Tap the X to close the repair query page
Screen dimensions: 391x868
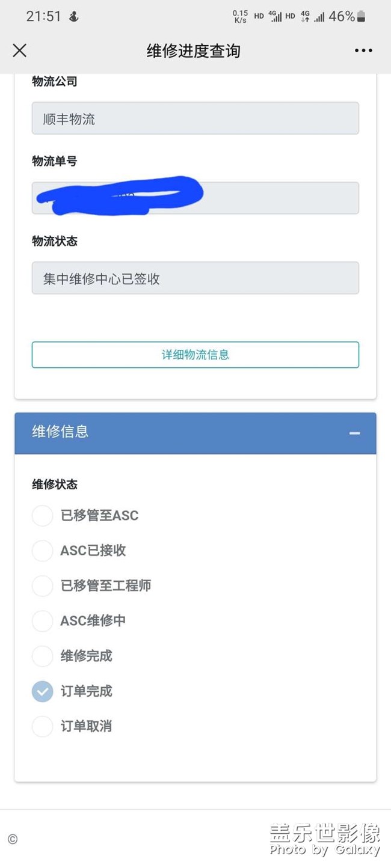coord(19,50)
